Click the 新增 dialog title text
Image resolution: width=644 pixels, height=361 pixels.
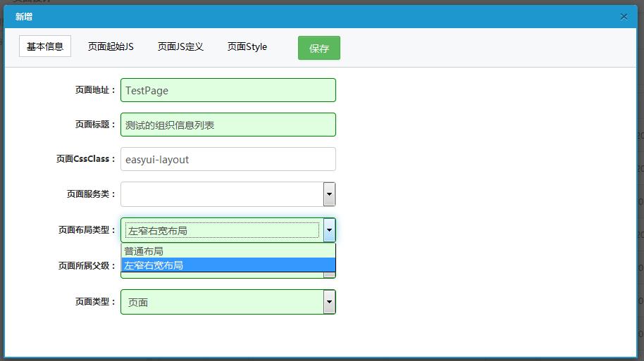pos(24,17)
